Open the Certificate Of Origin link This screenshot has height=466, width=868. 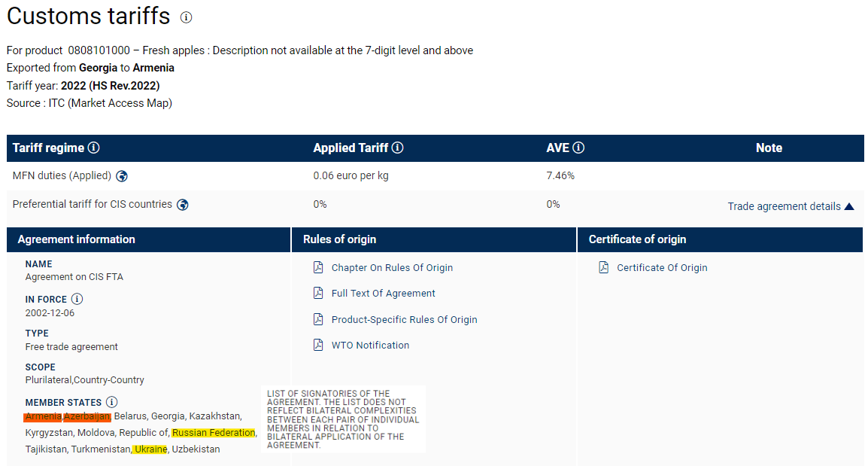point(662,268)
